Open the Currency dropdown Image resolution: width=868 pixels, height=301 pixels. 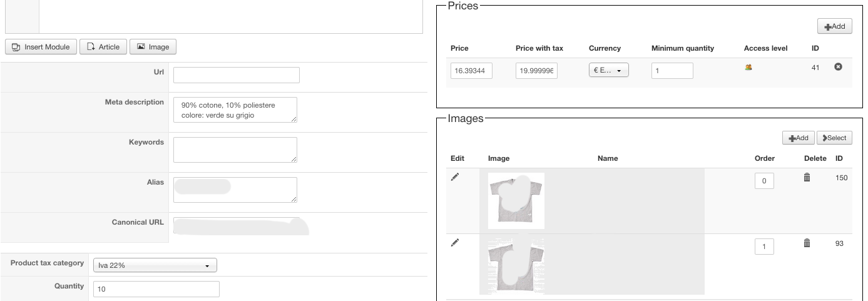pos(608,71)
